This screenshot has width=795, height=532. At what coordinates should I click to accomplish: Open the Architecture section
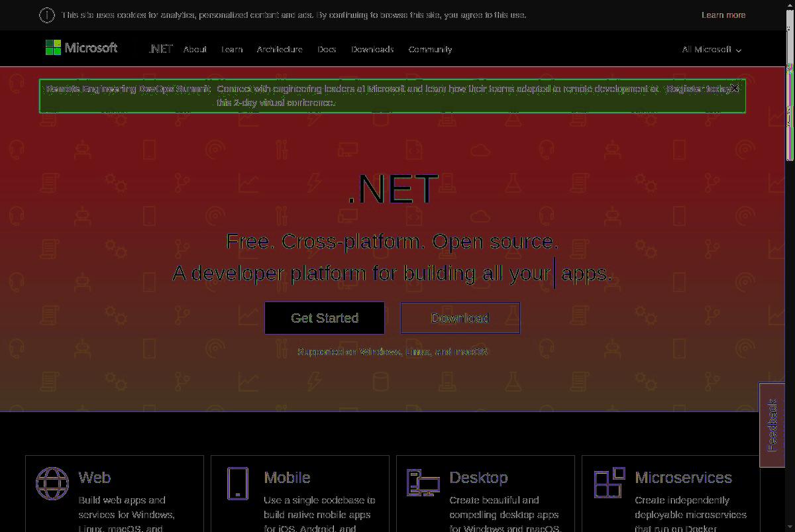(280, 50)
